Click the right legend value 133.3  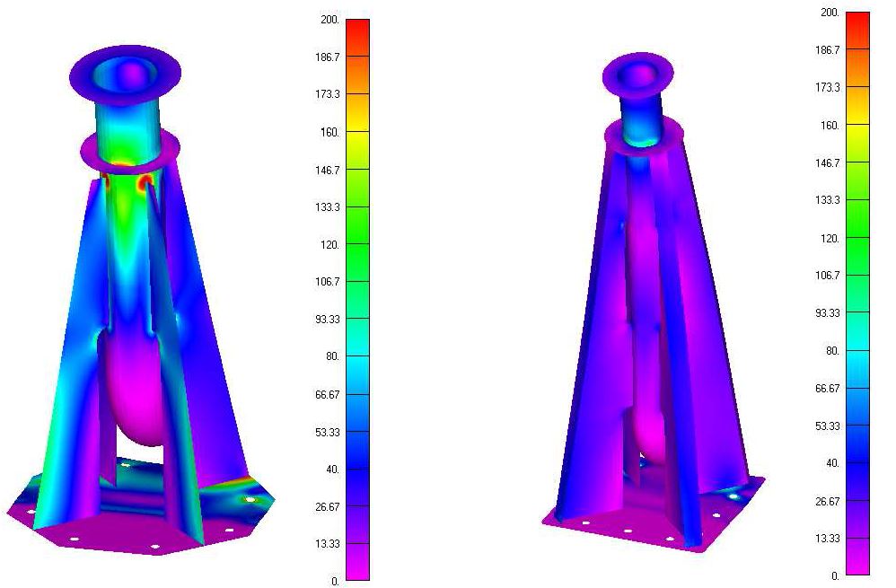coord(827,200)
